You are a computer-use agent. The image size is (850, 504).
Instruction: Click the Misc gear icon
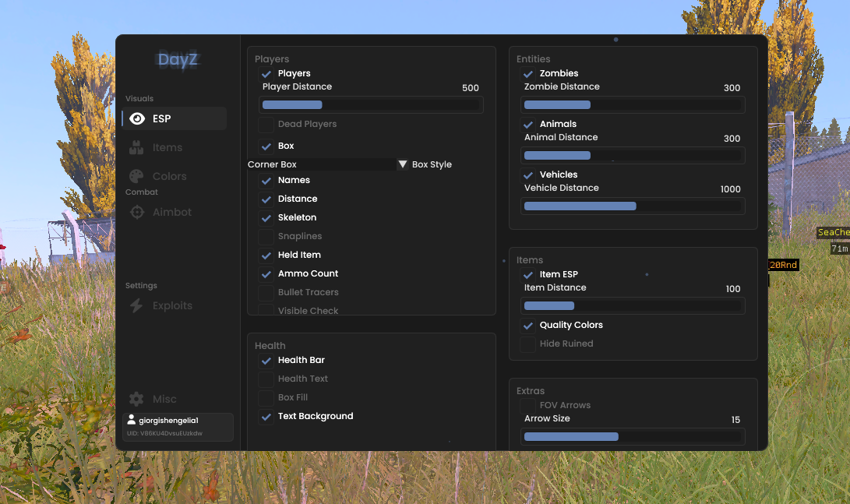point(136,399)
